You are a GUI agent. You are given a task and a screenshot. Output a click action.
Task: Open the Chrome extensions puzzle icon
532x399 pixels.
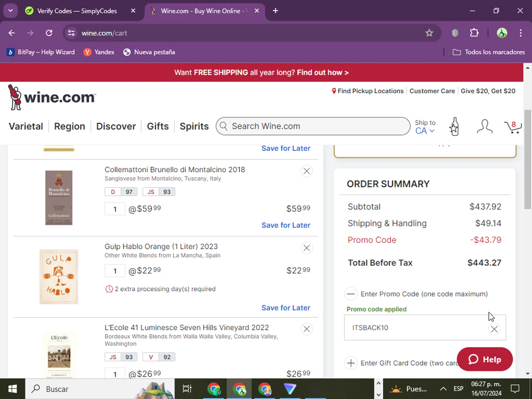click(x=474, y=33)
